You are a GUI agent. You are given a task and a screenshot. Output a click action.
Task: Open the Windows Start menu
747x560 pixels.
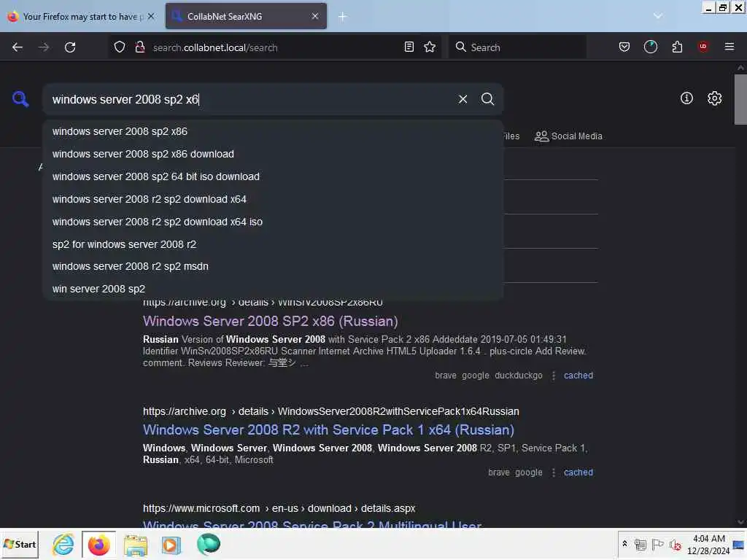click(x=20, y=544)
